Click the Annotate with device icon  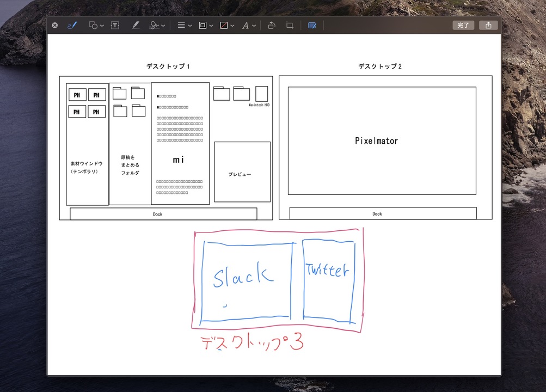pos(312,26)
